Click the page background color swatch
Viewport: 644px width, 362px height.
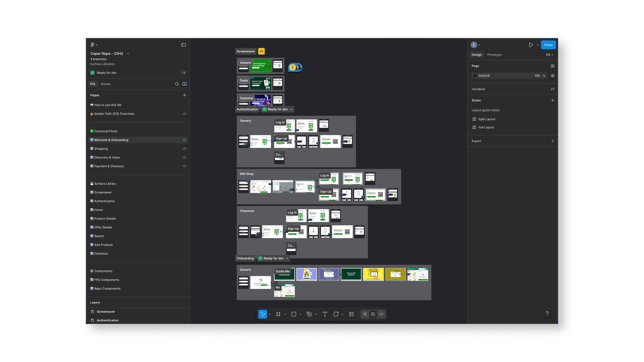(x=475, y=76)
